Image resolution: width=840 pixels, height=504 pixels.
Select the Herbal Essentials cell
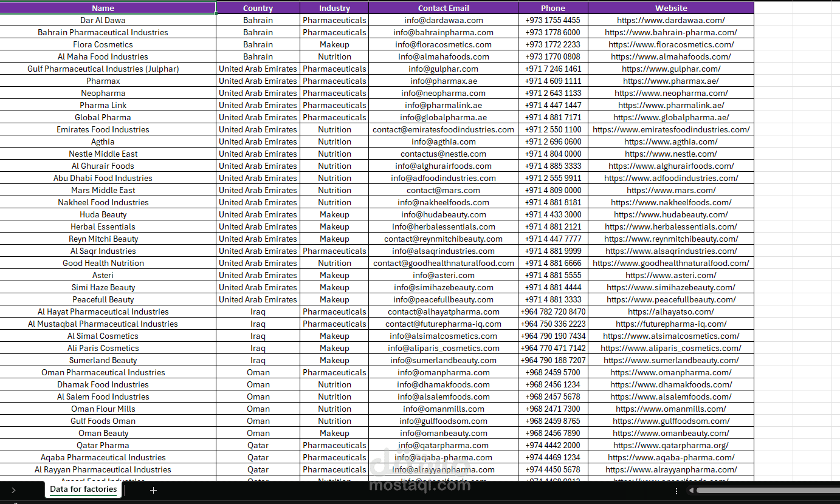point(108,226)
